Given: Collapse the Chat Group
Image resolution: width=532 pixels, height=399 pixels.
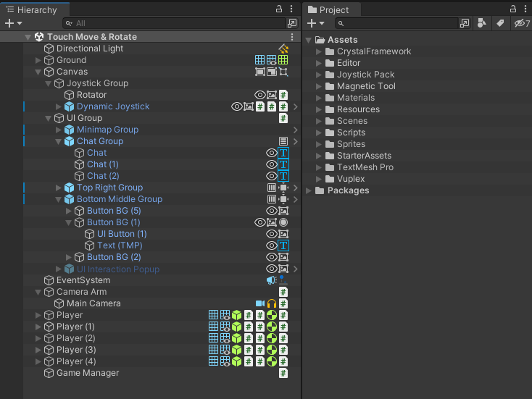Looking at the screenshot, I should coord(59,141).
